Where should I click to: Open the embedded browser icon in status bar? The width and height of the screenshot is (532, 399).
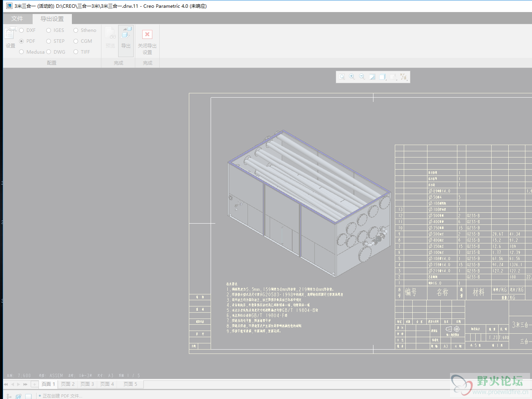point(18,396)
